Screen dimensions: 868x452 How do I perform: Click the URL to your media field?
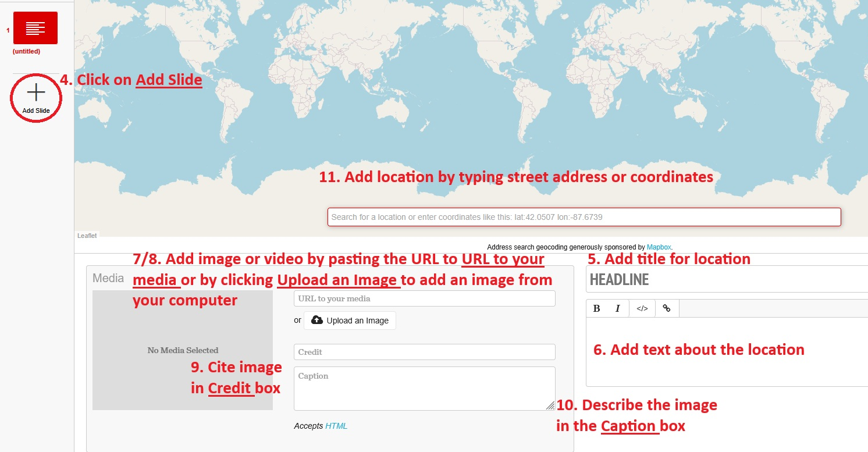424,299
